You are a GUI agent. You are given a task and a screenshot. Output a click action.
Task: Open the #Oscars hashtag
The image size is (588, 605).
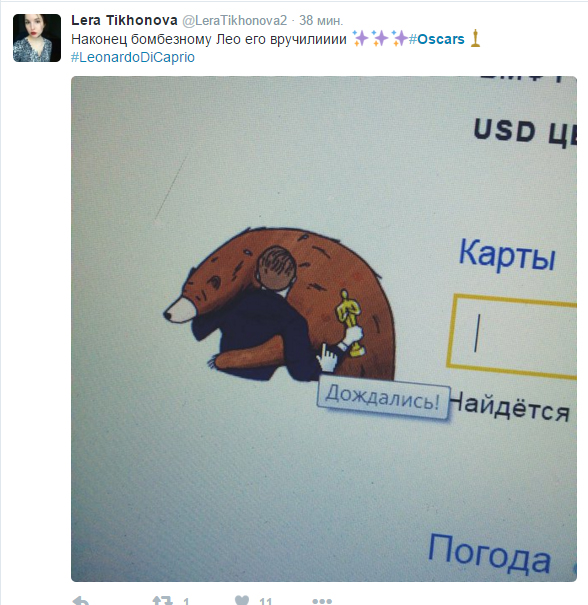click(x=436, y=39)
